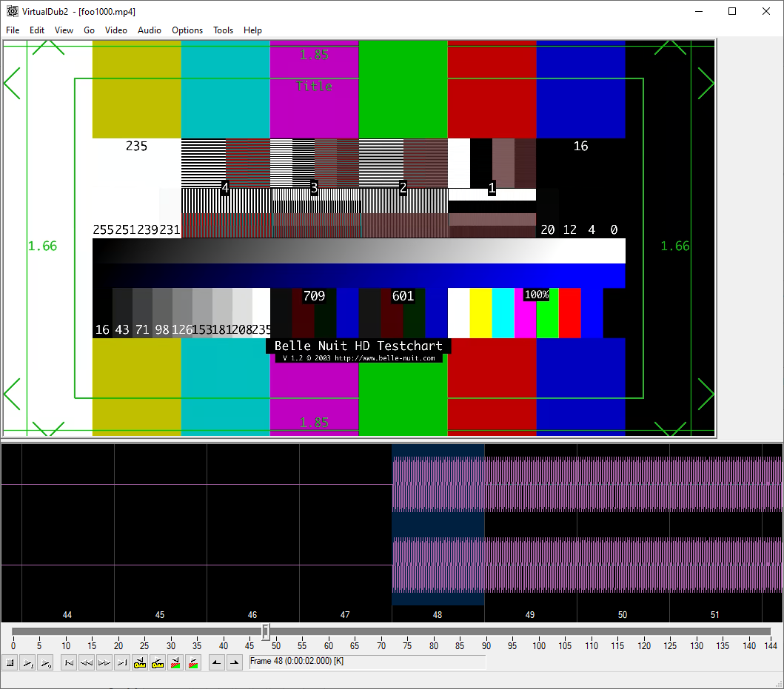Open the Tools menu
This screenshot has width=784, height=689.
223,30
